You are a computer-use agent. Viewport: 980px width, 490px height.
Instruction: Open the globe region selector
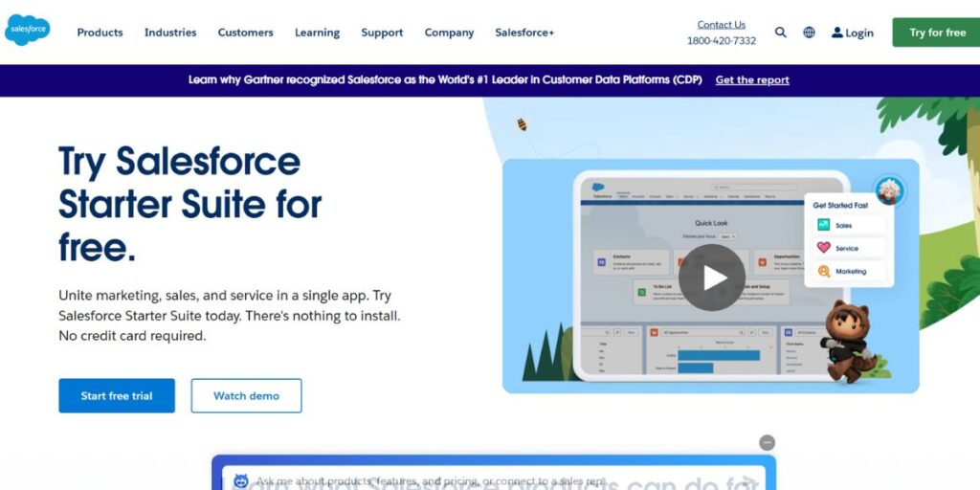[809, 33]
